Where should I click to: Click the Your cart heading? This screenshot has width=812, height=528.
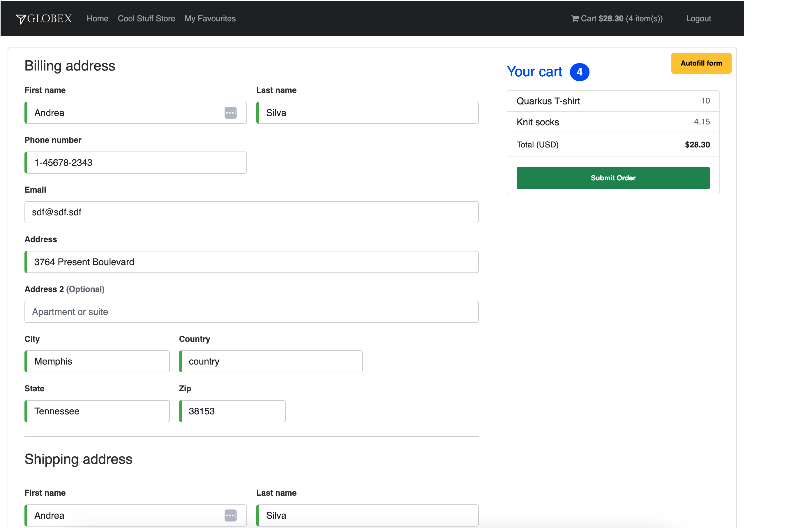coord(534,72)
